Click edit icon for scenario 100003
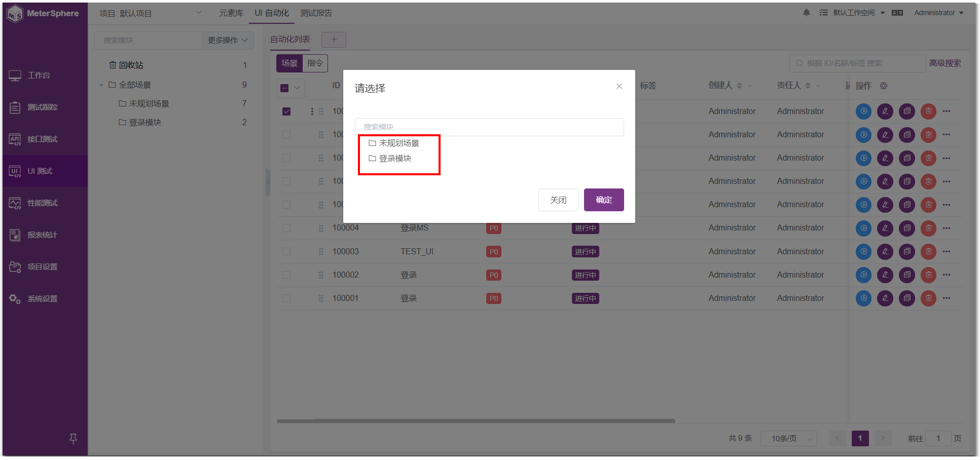Viewport: 980px width, 460px height. tap(885, 251)
